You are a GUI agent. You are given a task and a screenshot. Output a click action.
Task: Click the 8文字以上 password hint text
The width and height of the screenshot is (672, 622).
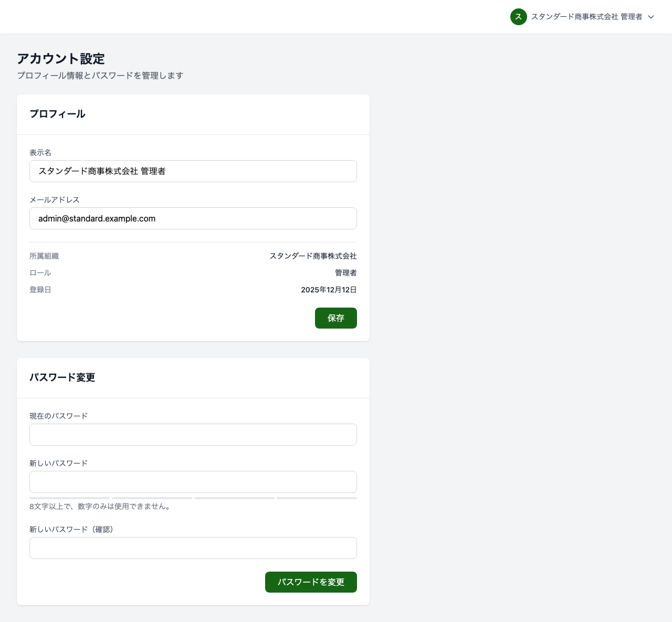(99, 507)
